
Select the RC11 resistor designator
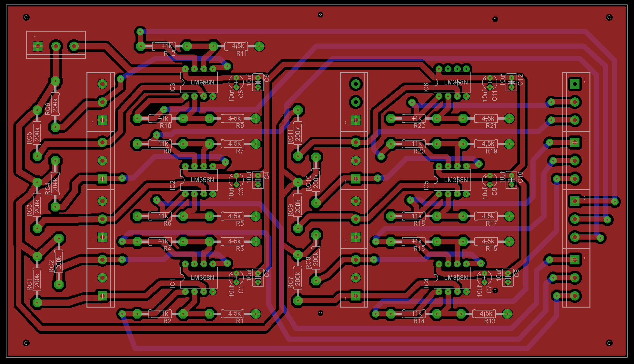click(x=290, y=137)
